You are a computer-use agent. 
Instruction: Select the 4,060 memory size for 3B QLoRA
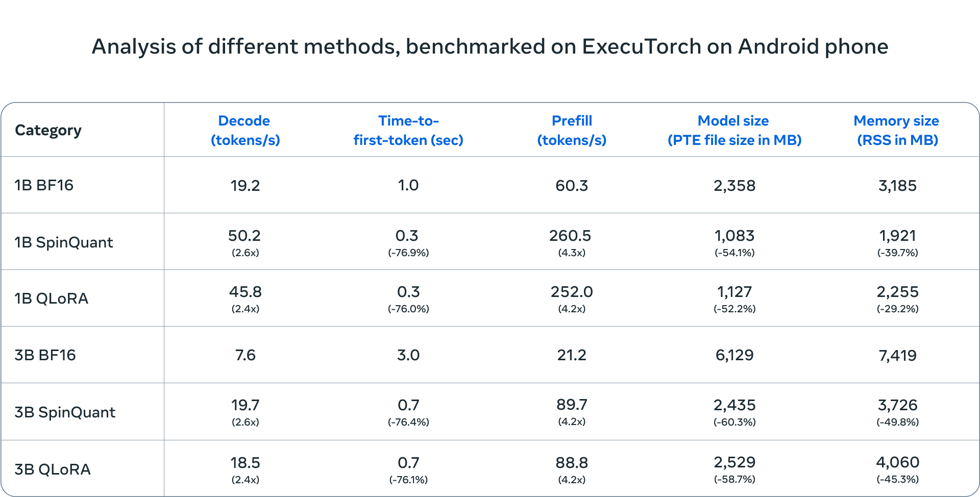tap(897, 462)
